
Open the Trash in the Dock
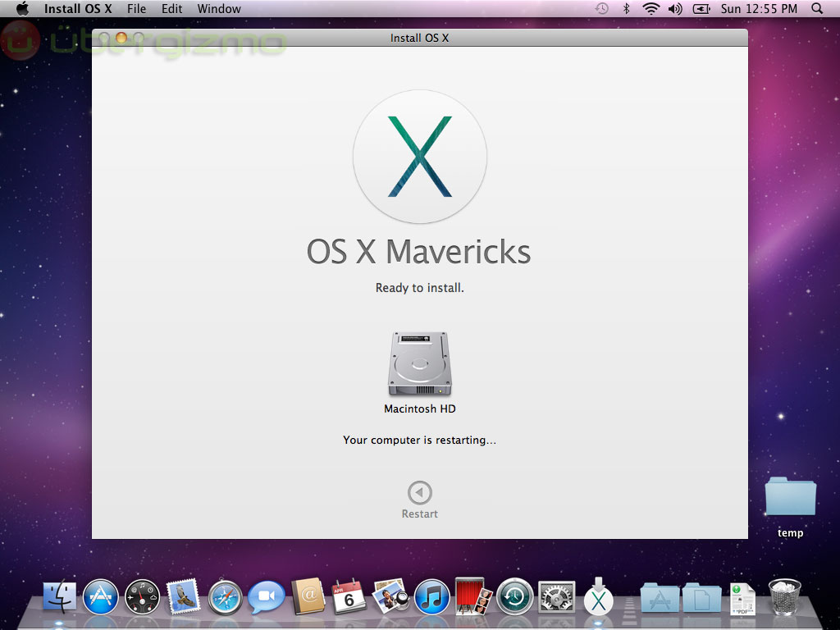click(784, 596)
